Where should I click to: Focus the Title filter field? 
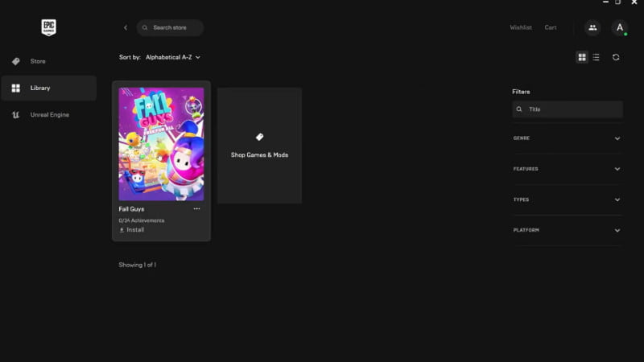click(x=568, y=109)
